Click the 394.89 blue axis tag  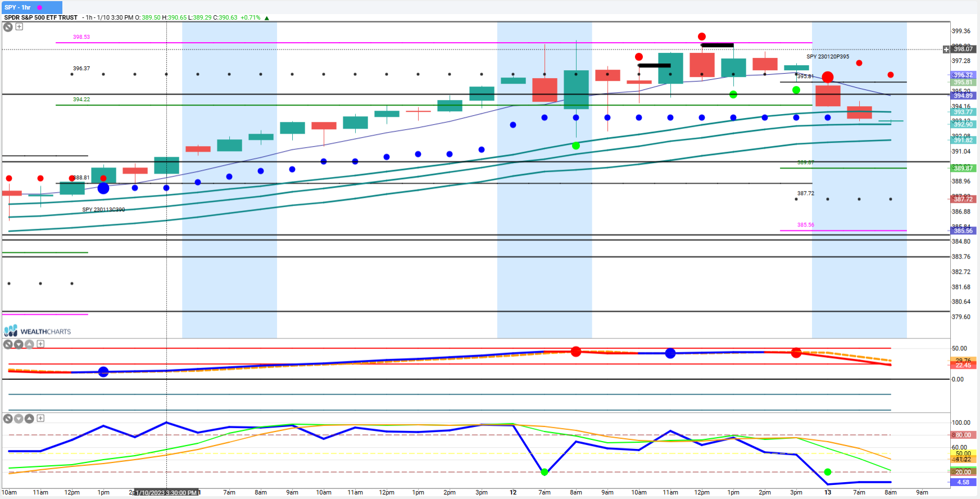(963, 96)
